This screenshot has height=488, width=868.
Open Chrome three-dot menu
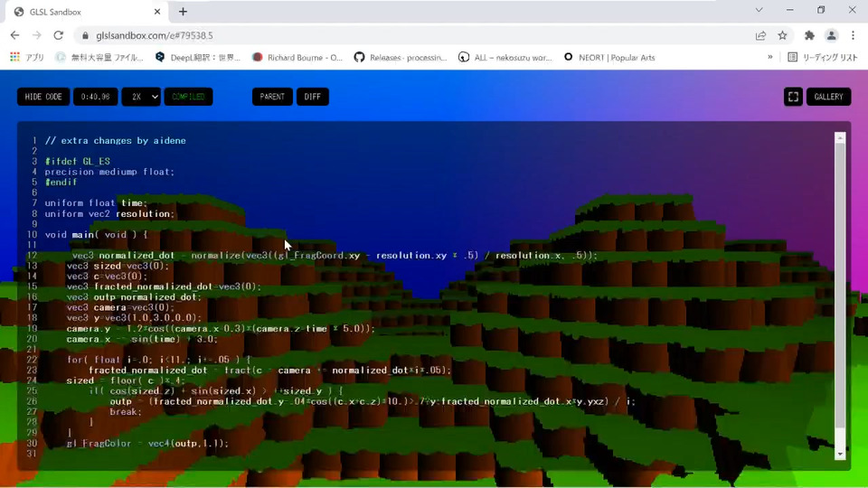coord(853,35)
